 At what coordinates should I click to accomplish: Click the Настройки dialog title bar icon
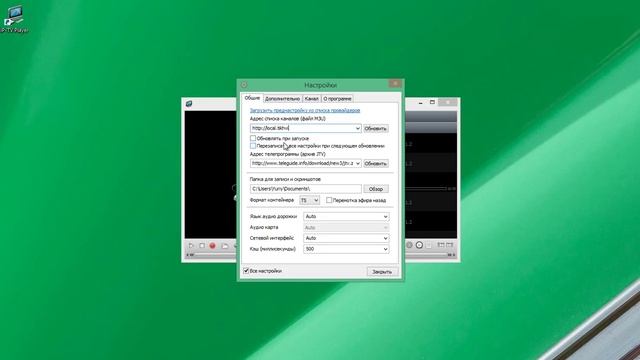pyautogui.click(x=244, y=85)
